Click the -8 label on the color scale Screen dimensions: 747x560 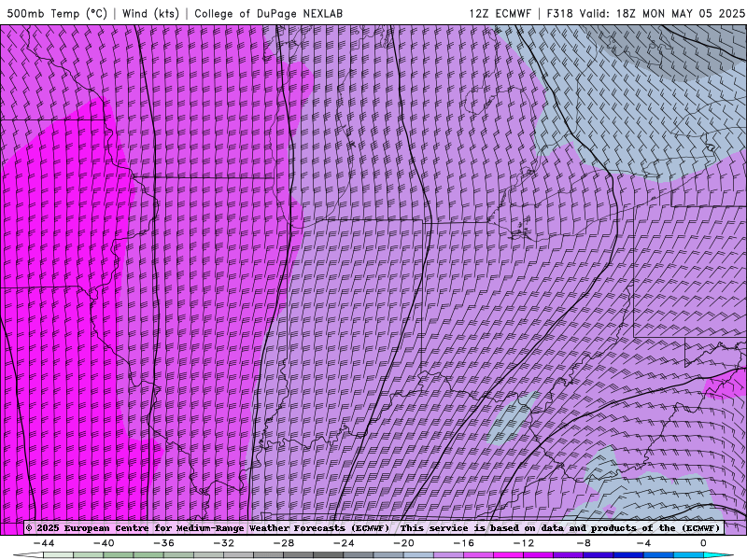pos(585,543)
